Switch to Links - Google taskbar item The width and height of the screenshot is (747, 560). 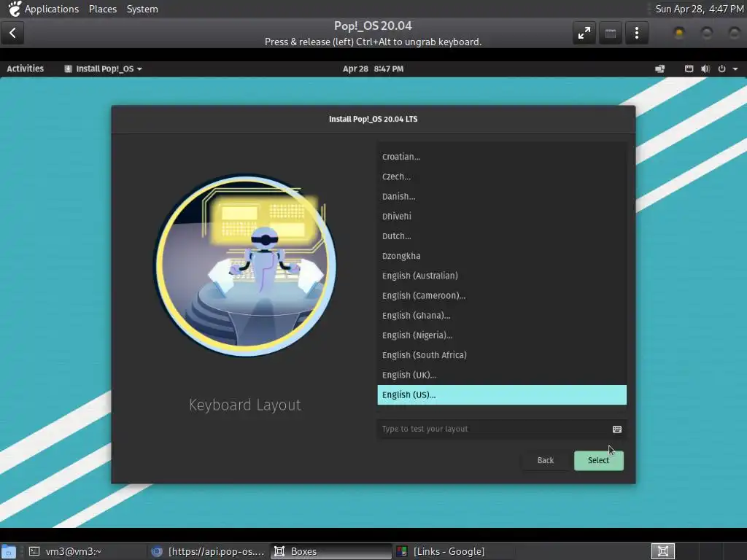coord(454,551)
